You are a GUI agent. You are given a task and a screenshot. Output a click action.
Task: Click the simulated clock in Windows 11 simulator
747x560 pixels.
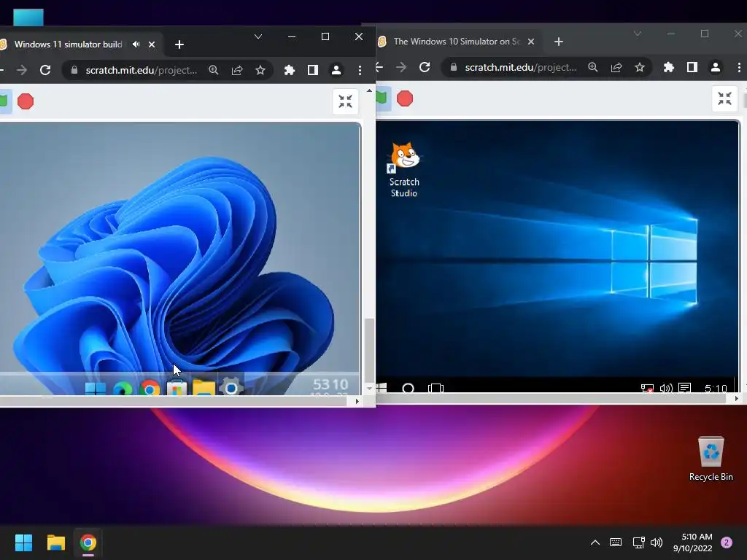pyautogui.click(x=330, y=386)
